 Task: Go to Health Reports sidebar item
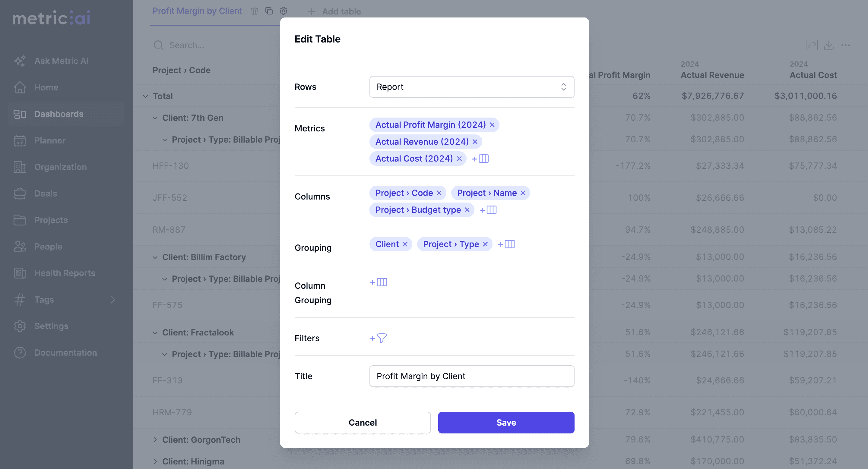[x=65, y=273]
